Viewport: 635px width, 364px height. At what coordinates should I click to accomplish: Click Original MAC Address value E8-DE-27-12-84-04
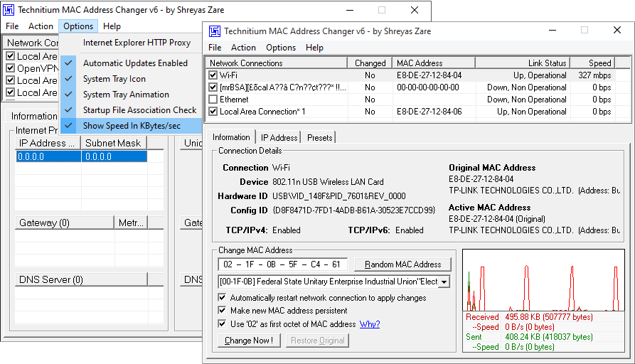481,179
